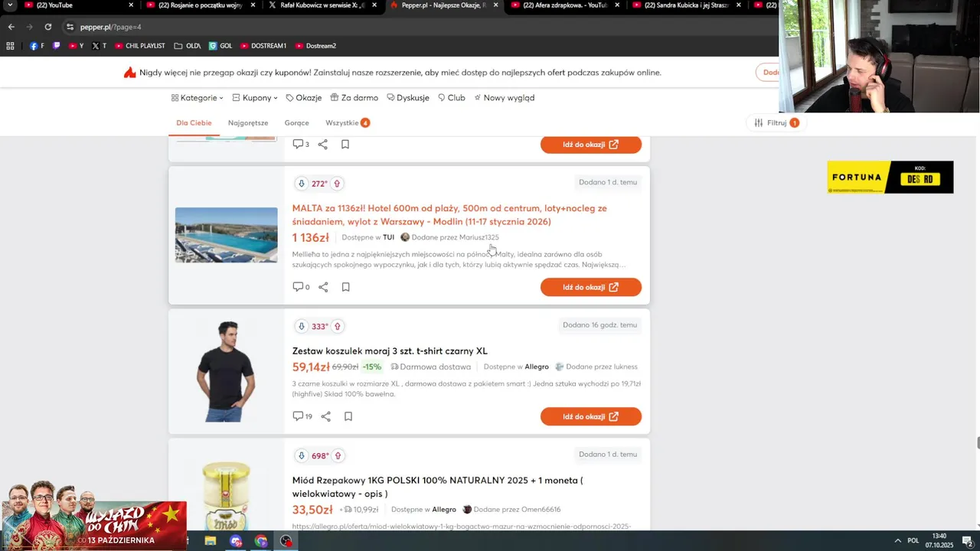Open the OLD\ bookmarks folder
This screenshot has height=551, width=980.
click(188, 46)
